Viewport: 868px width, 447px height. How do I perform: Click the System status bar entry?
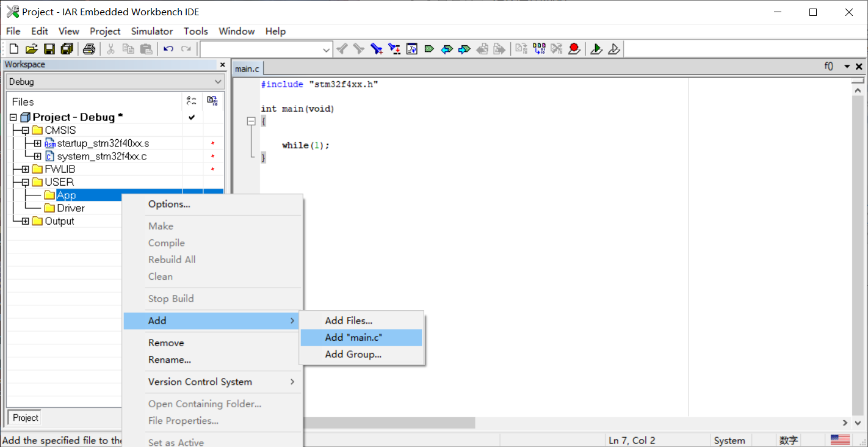(729, 440)
